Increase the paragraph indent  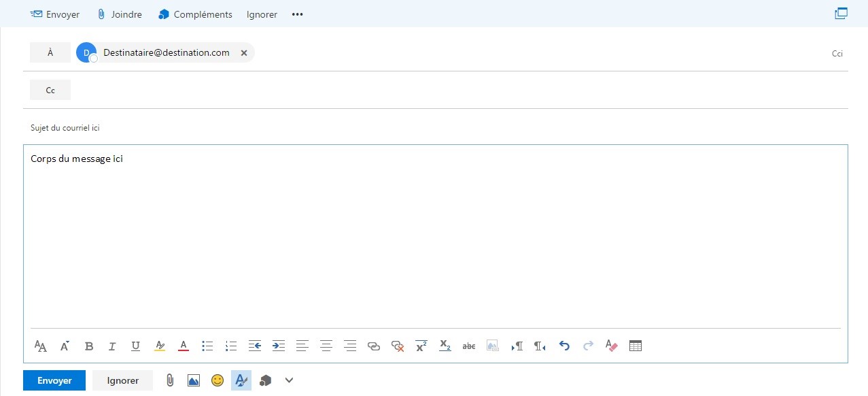click(x=279, y=346)
